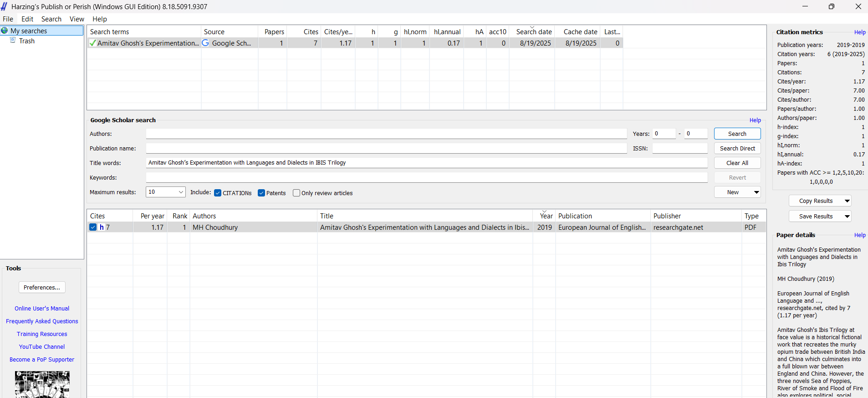The height and width of the screenshot is (398, 868).
Task: Sort results by Authors column header
Action: 254,216
